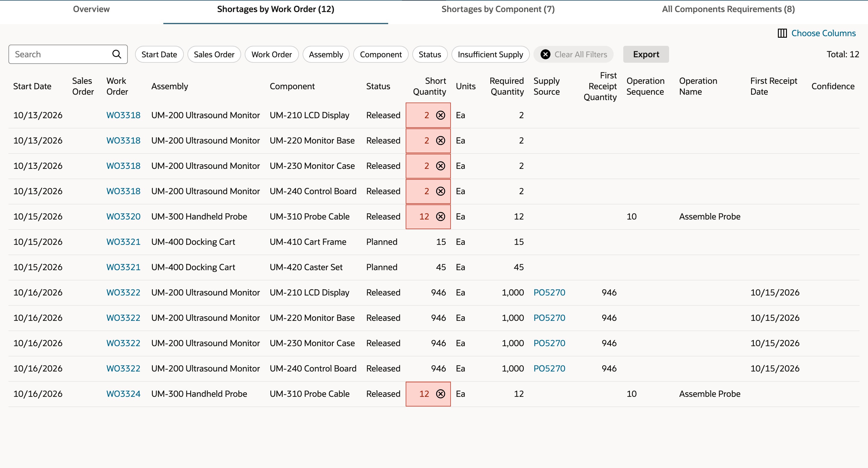The width and height of the screenshot is (868, 468).
Task: Switch to the Overview tab
Action: 91,9
